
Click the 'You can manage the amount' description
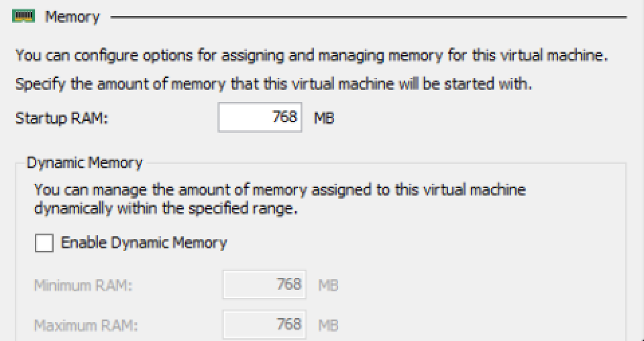click(x=280, y=190)
